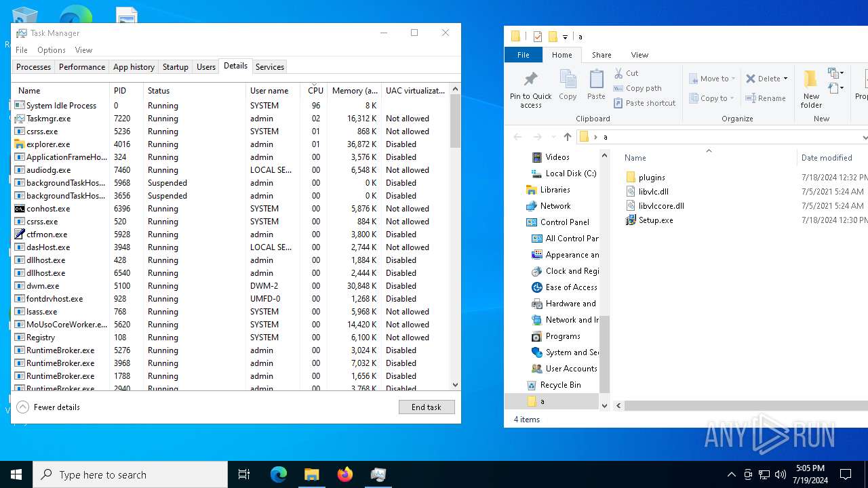Image resolution: width=868 pixels, height=488 pixels.
Task: Open the notification center icon
Action: [846, 474]
